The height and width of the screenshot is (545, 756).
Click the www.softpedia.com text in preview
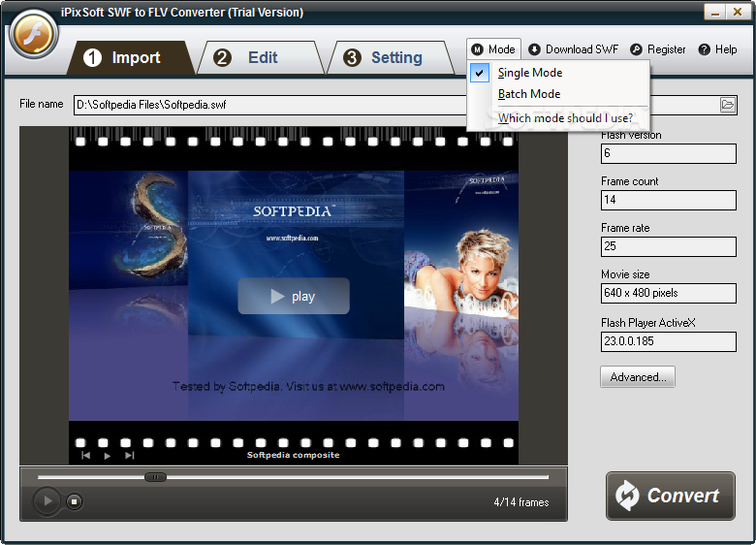tap(292, 239)
